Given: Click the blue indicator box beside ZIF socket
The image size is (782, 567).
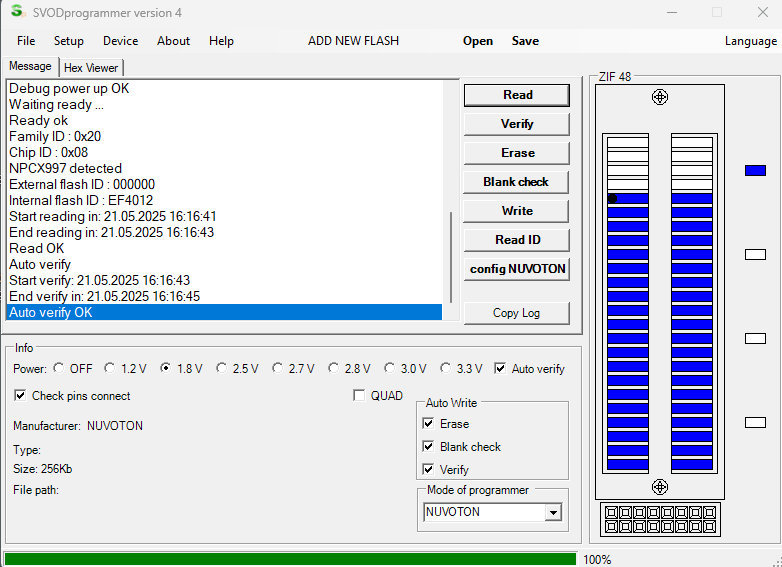Looking at the screenshot, I should pos(755,171).
